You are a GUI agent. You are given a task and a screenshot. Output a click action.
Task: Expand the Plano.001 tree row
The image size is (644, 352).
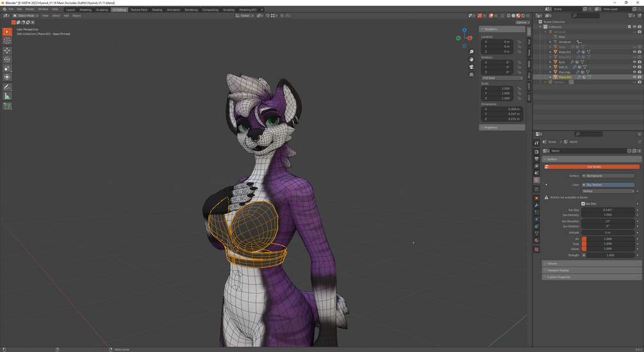click(x=551, y=77)
